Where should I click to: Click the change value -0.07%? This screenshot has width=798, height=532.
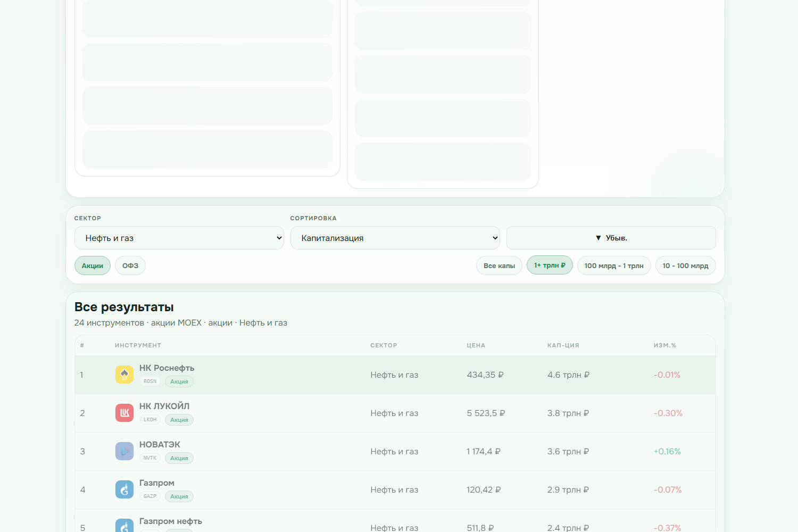(668, 490)
